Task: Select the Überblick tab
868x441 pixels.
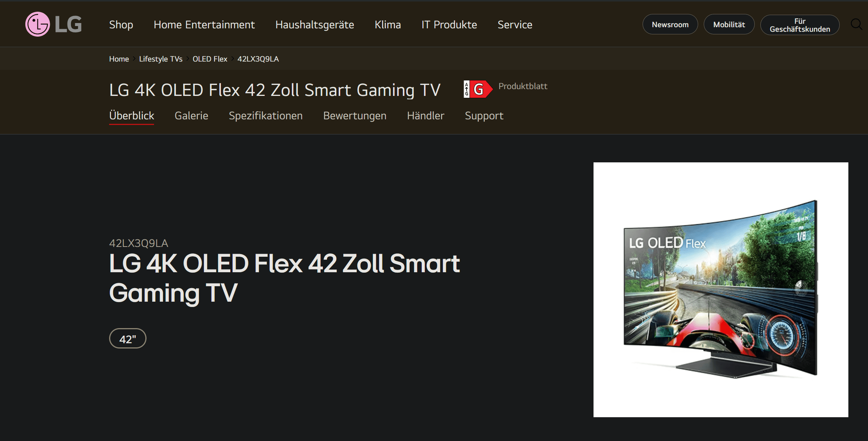Action: pos(131,116)
